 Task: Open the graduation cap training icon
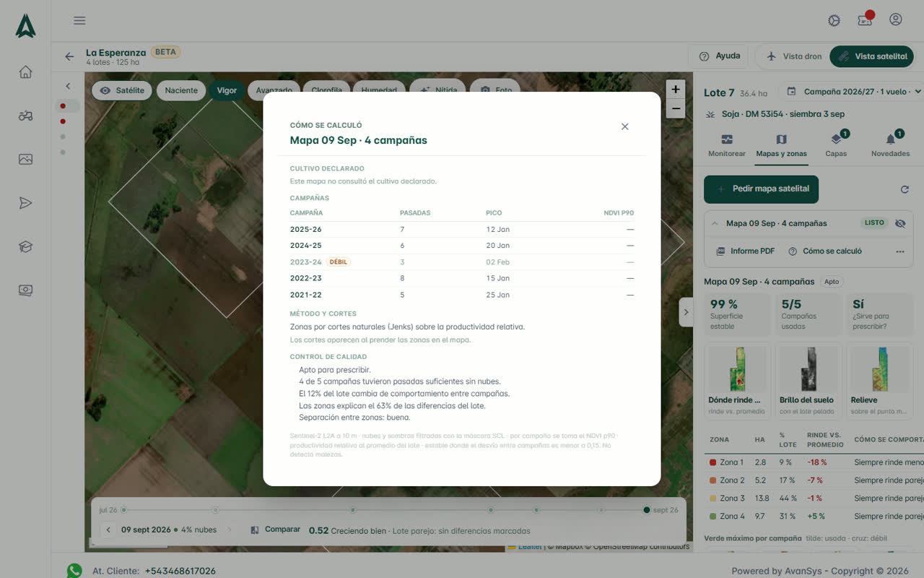[26, 246]
